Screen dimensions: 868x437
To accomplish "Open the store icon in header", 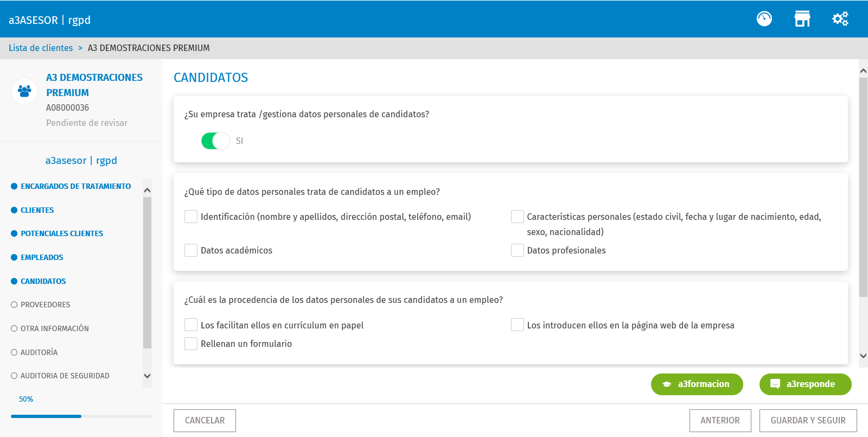I will [x=802, y=19].
